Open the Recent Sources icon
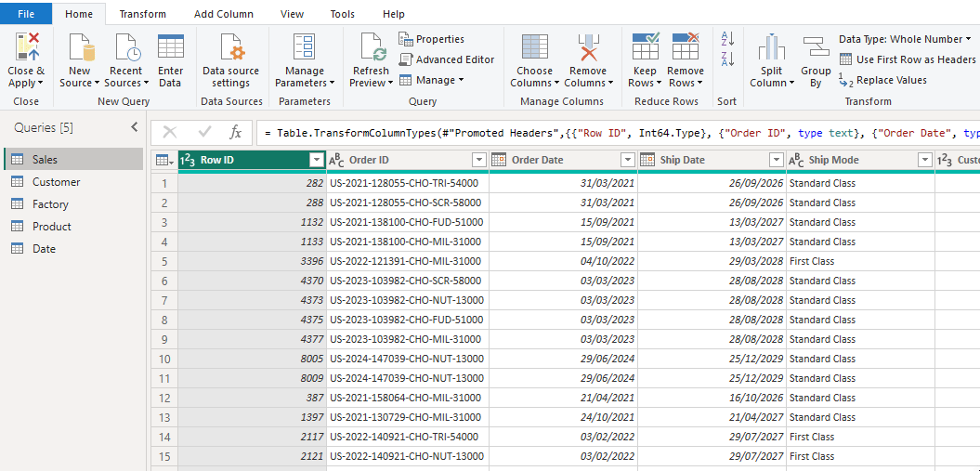This screenshot has width=980, height=471. 127,47
